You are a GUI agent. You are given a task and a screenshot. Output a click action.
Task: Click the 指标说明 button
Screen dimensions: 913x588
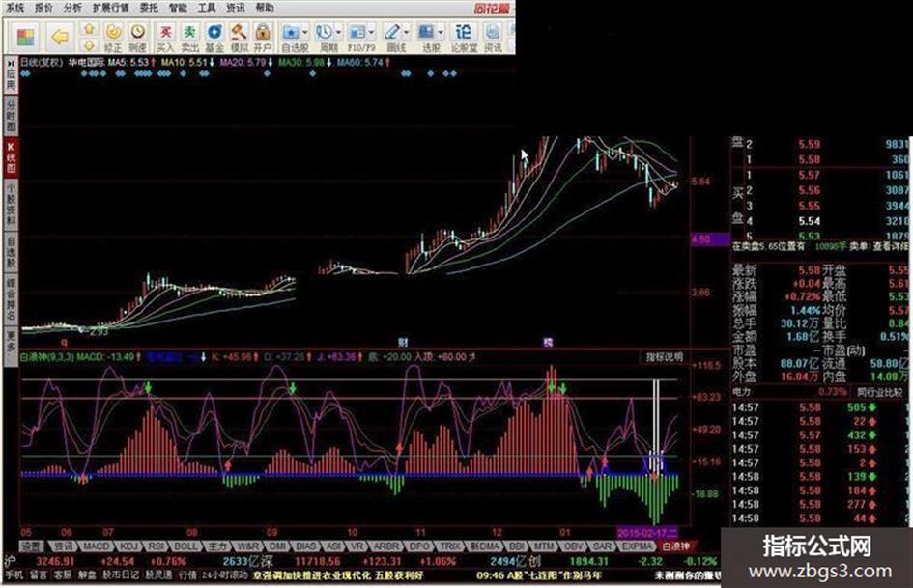point(663,357)
